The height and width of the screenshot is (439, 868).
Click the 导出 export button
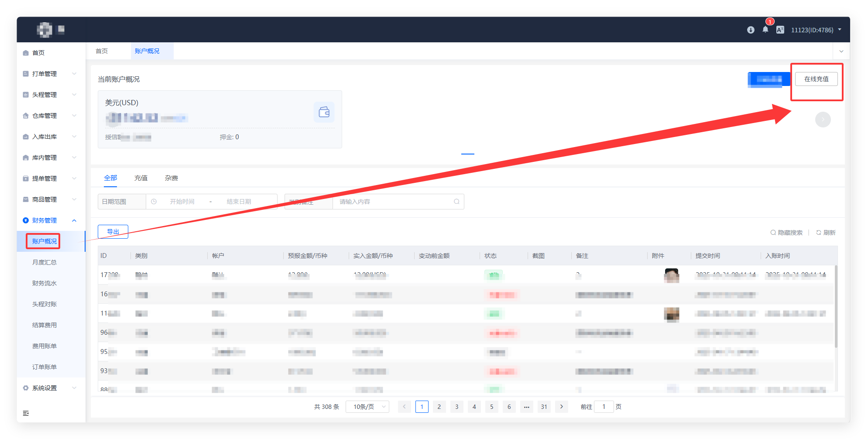click(x=113, y=232)
